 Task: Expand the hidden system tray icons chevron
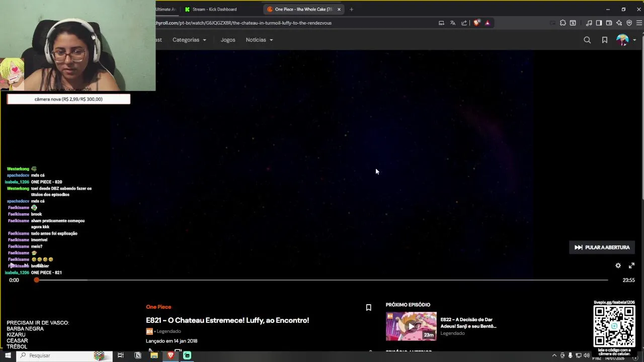[x=555, y=355]
